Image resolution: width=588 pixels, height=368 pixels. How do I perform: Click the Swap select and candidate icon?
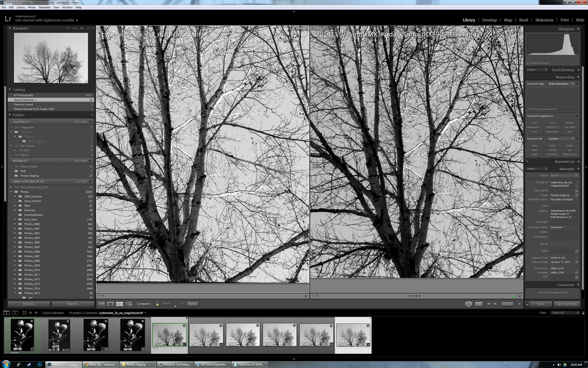469,304
